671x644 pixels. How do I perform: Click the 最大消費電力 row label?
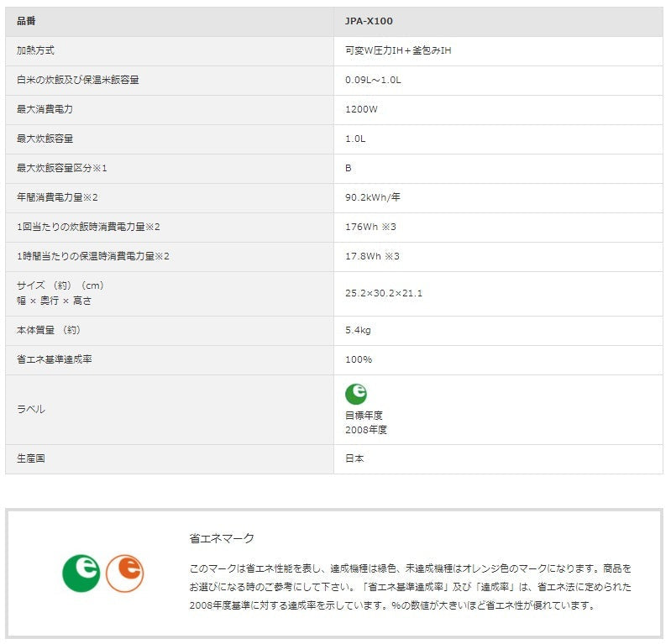(x=45, y=109)
